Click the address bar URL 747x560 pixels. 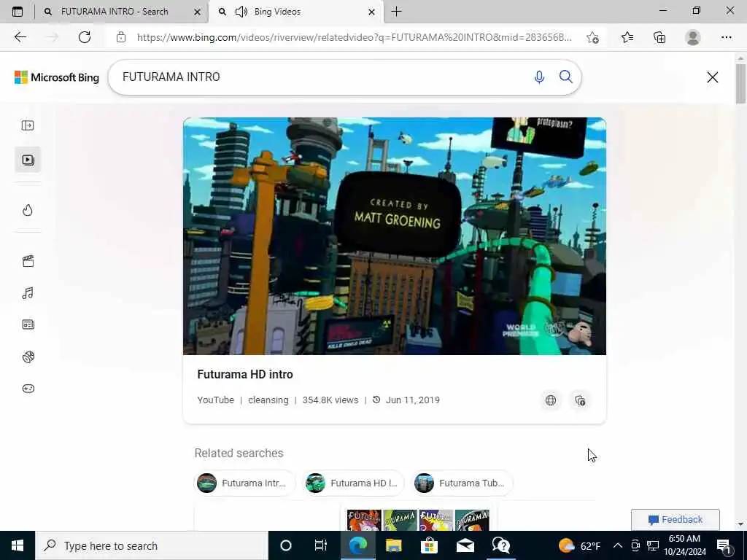[x=354, y=37]
